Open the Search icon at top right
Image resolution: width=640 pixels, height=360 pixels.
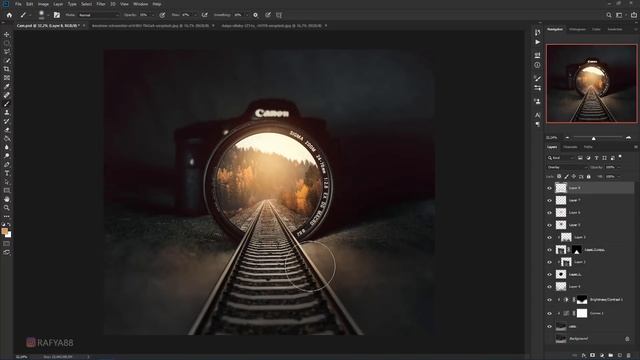tap(609, 15)
